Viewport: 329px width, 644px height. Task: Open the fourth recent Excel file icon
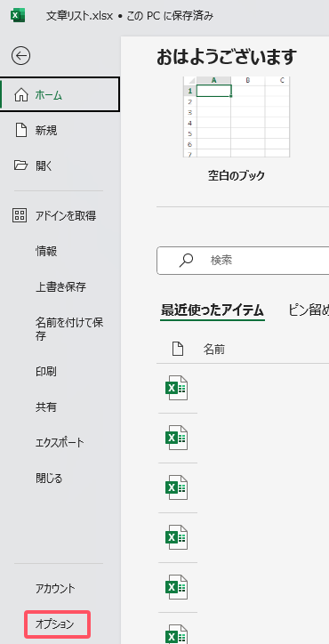177,537
